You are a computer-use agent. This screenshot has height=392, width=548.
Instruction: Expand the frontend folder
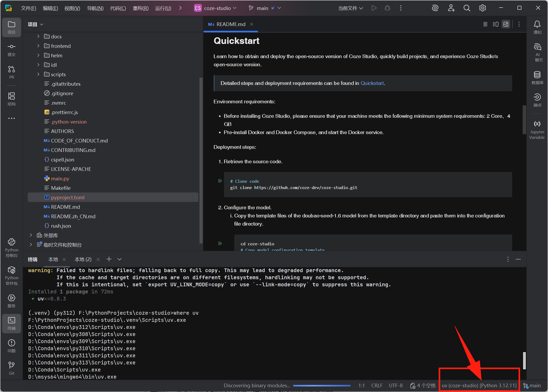(x=38, y=46)
